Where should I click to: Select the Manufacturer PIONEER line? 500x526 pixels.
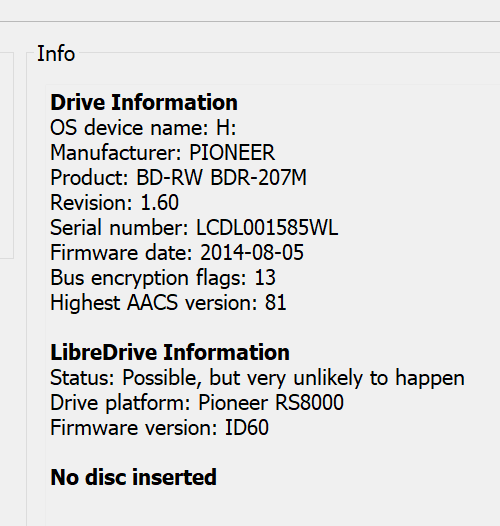pos(162,153)
